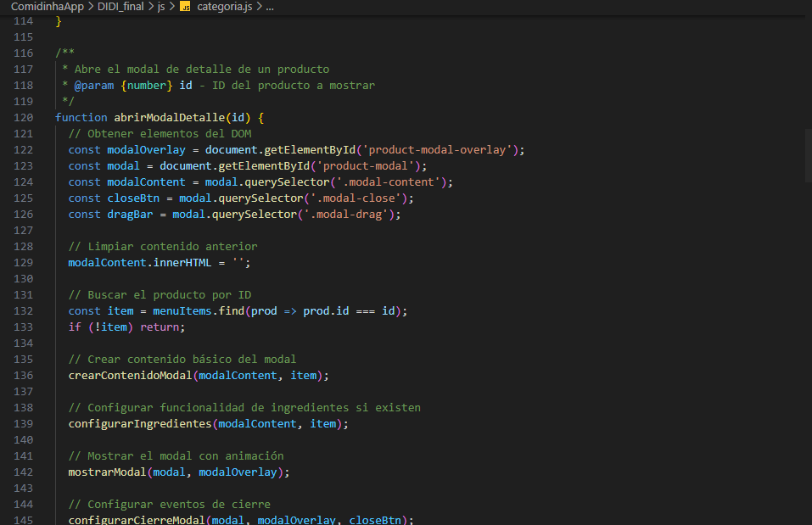This screenshot has width=812, height=525.
Task: Click the mostrarModal function call
Action: 107,472
